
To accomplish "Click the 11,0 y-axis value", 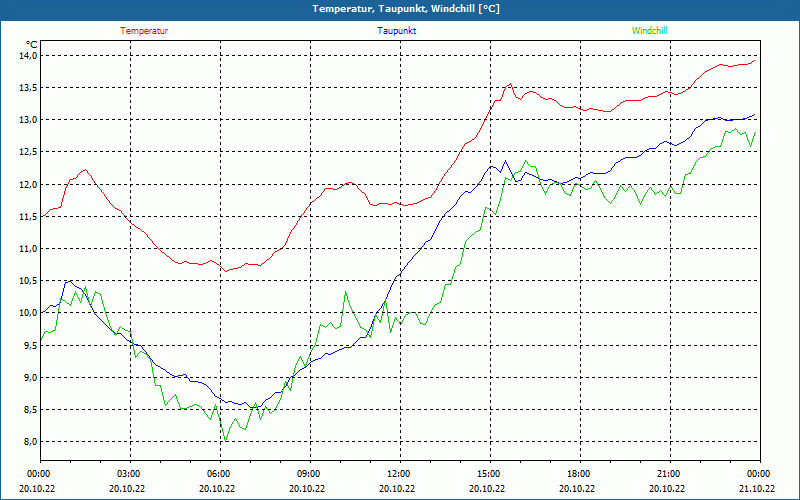I will point(29,248).
